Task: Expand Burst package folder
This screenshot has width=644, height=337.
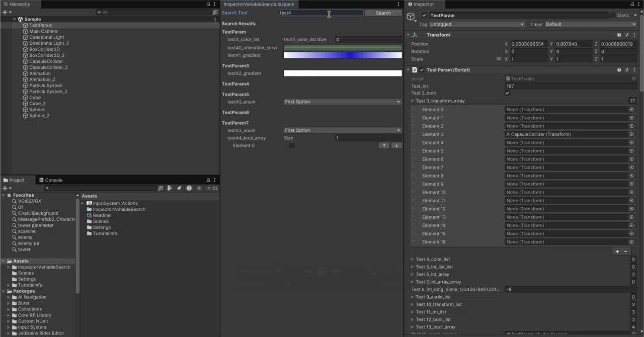Action: pos(9,303)
